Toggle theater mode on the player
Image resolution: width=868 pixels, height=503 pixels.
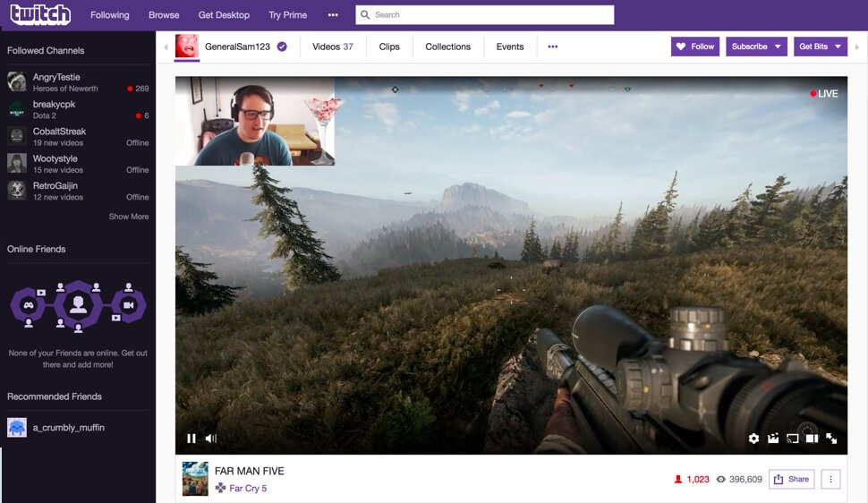pyautogui.click(x=812, y=439)
